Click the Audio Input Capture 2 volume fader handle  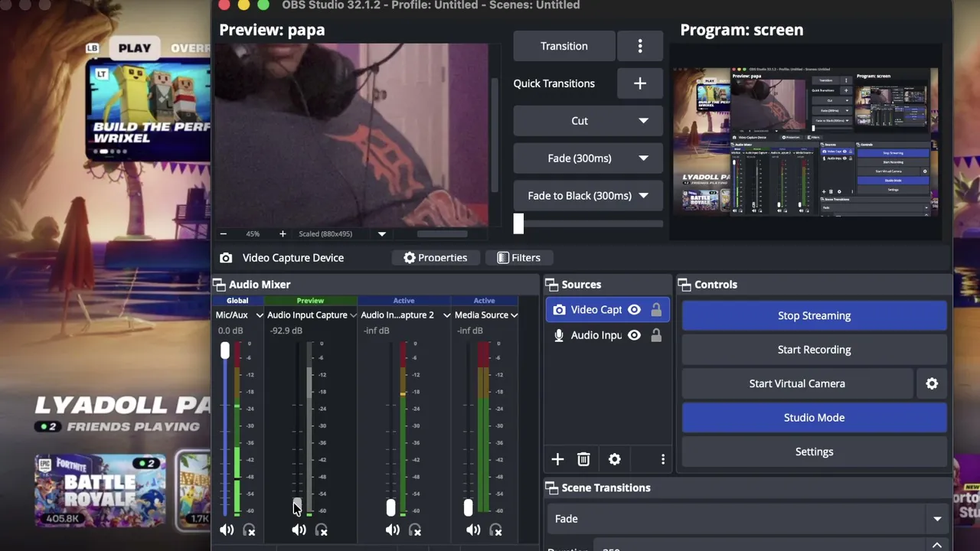pyautogui.click(x=390, y=507)
